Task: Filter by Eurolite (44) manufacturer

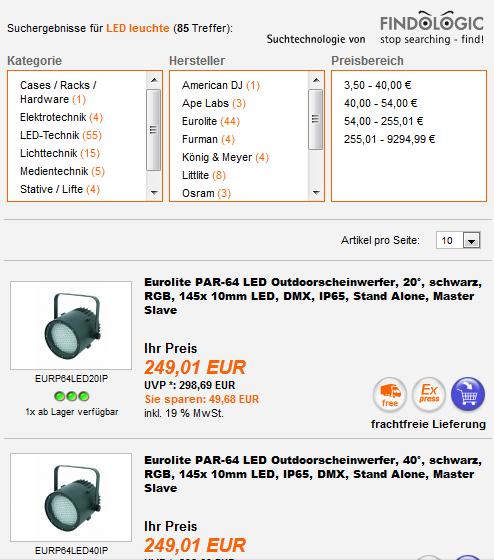Action: coord(211,121)
